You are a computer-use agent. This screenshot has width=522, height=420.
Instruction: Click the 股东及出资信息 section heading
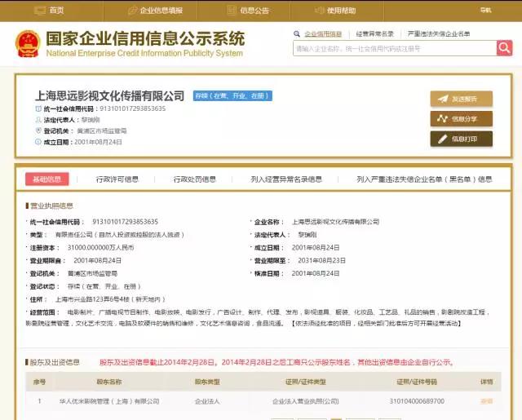55,362
